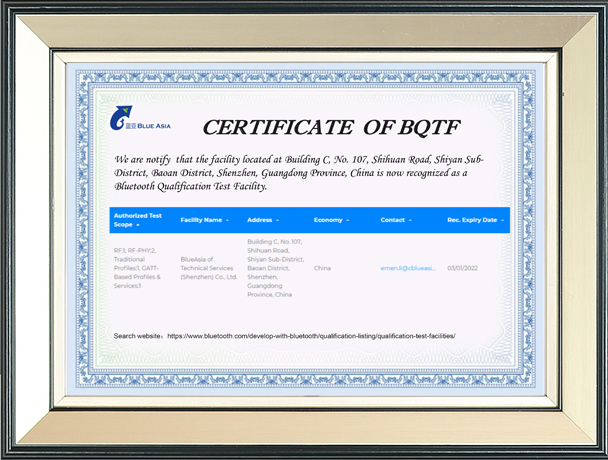
Task: Click Facility Name column sort arrow
Action: click(228, 220)
